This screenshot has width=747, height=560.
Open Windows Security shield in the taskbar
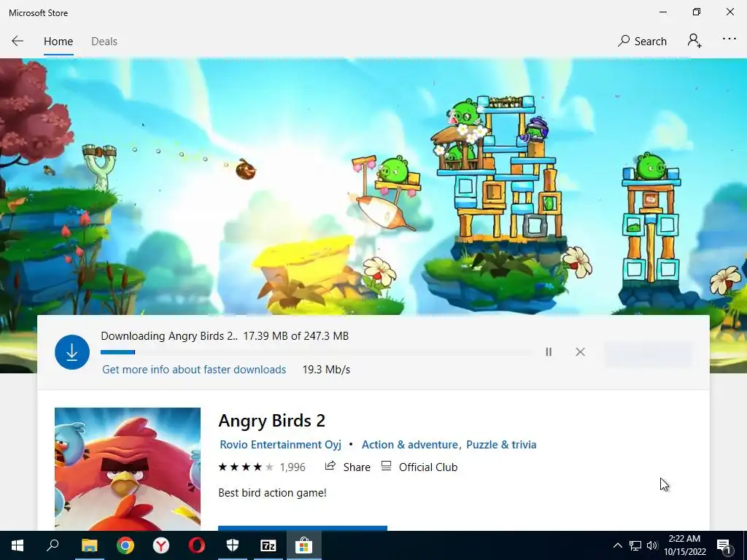pos(233,545)
